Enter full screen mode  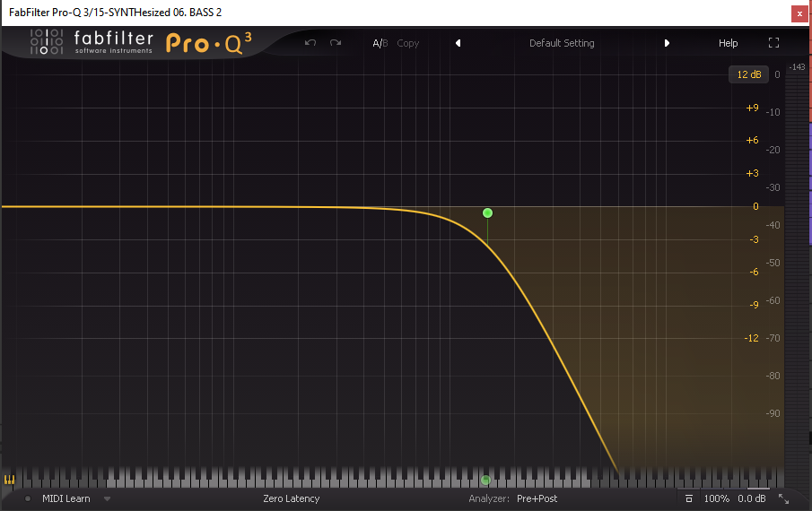[x=773, y=43]
